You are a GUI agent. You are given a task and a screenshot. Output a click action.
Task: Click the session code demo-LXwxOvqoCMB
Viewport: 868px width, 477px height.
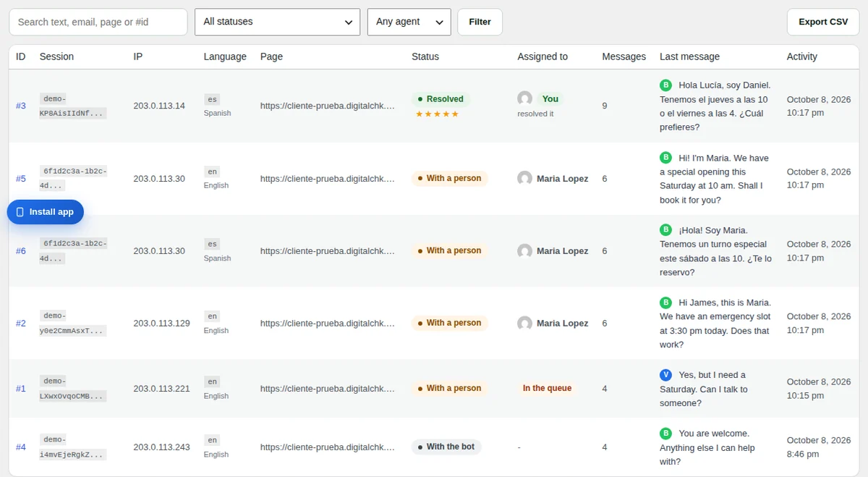pos(73,389)
